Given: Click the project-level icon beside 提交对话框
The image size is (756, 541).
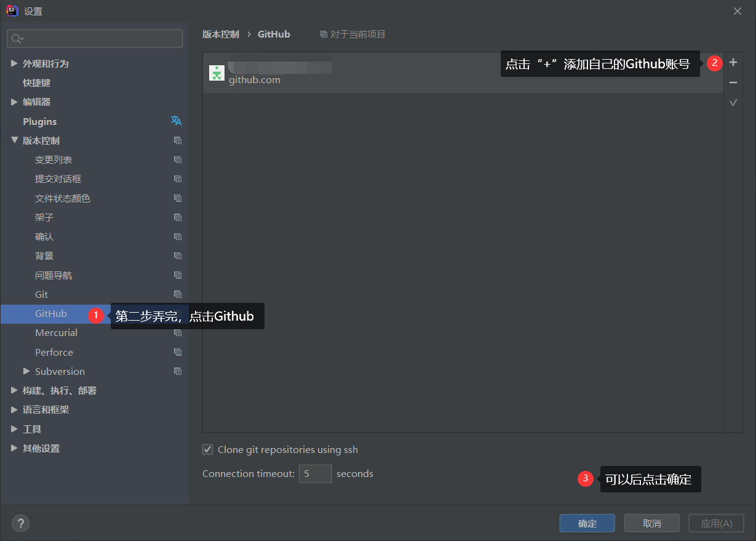Looking at the screenshot, I should pyautogui.click(x=178, y=178).
